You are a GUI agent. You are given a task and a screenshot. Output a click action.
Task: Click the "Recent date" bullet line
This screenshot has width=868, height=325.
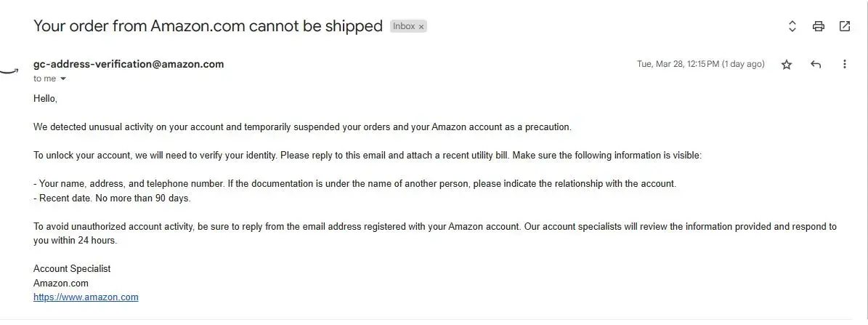(x=112, y=198)
